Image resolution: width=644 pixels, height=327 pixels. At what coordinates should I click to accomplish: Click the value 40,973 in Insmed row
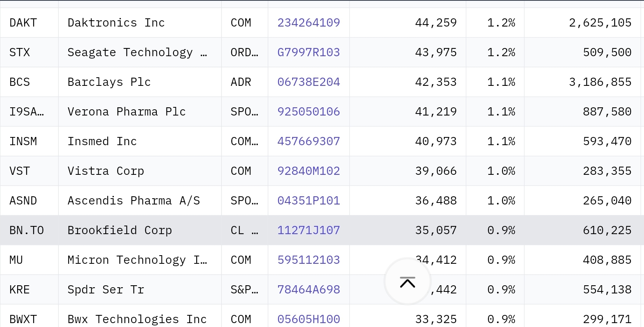pyautogui.click(x=436, y=141)
